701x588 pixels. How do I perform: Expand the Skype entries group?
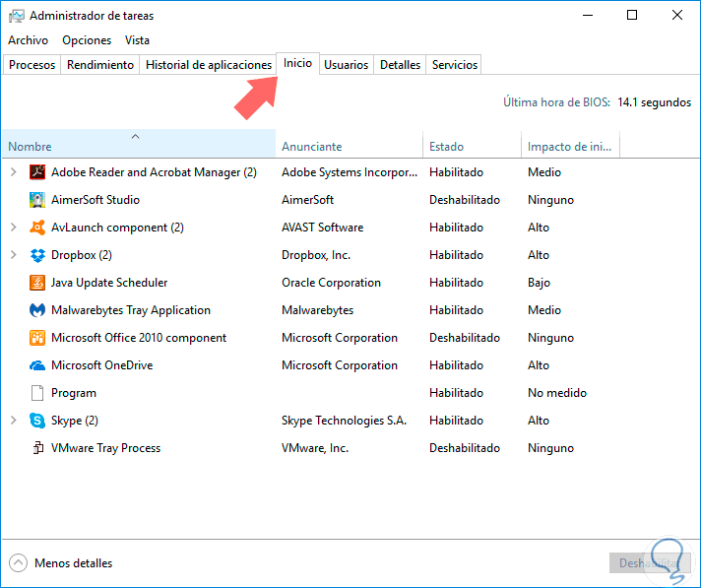(13, 421)
